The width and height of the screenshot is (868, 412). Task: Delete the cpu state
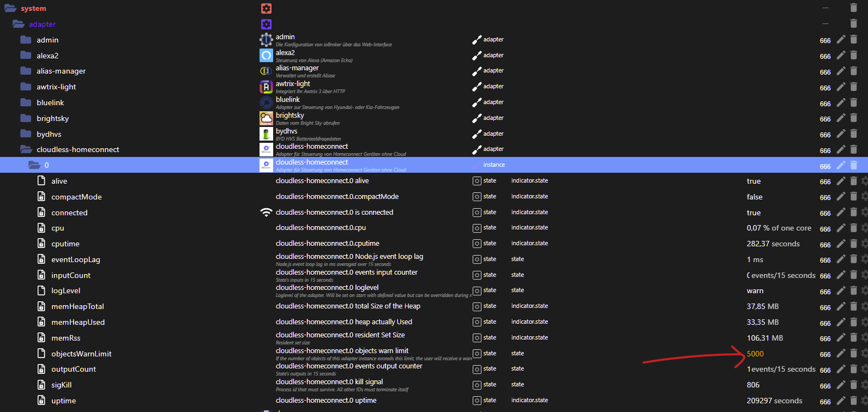[x=854, y=228]
